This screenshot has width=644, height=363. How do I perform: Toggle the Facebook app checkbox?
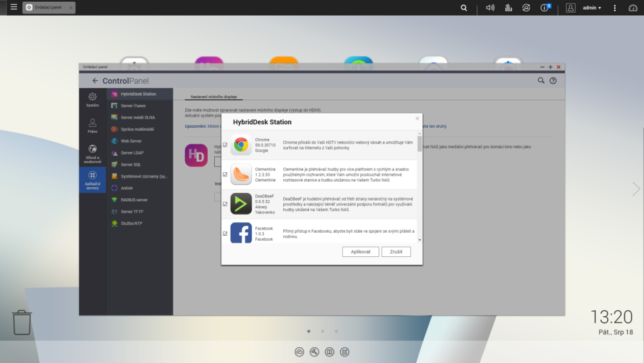tap(225, 234)
